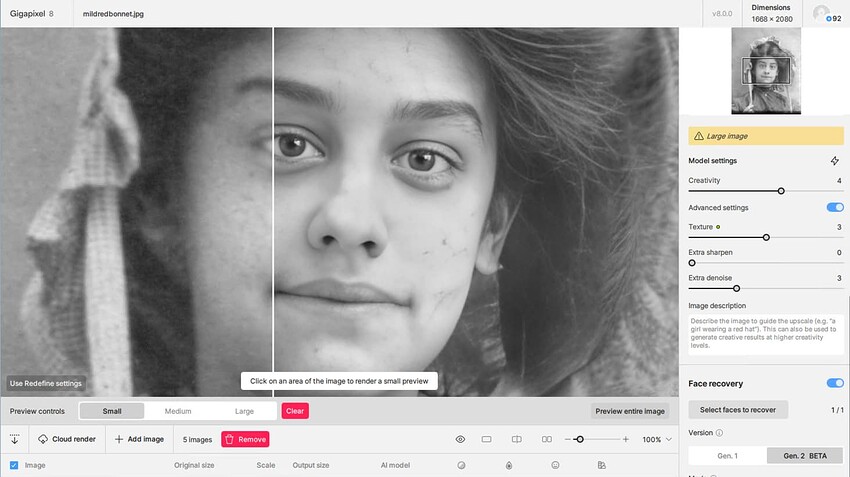Click the Scale column header
Image resolution: width=850 pixels, height=477 pixels.
[x=266, y=465]
